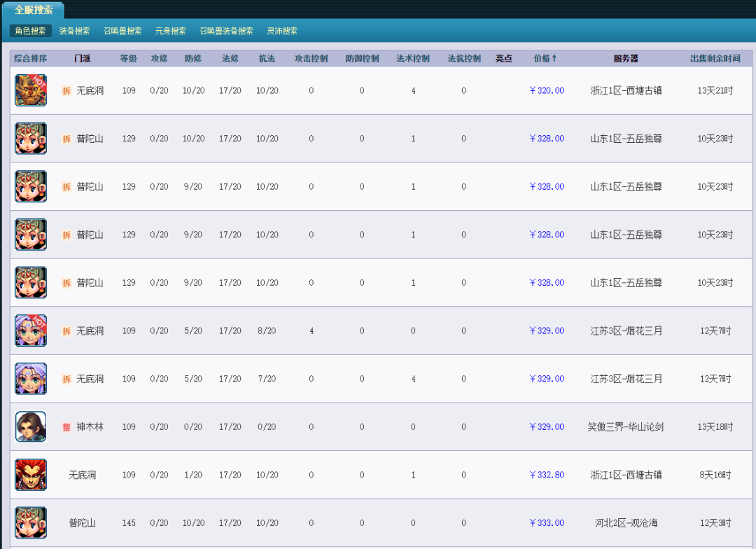
Task: Sort by 防御控制 column header
Action: pyautogui.click(x=362, y=58)
